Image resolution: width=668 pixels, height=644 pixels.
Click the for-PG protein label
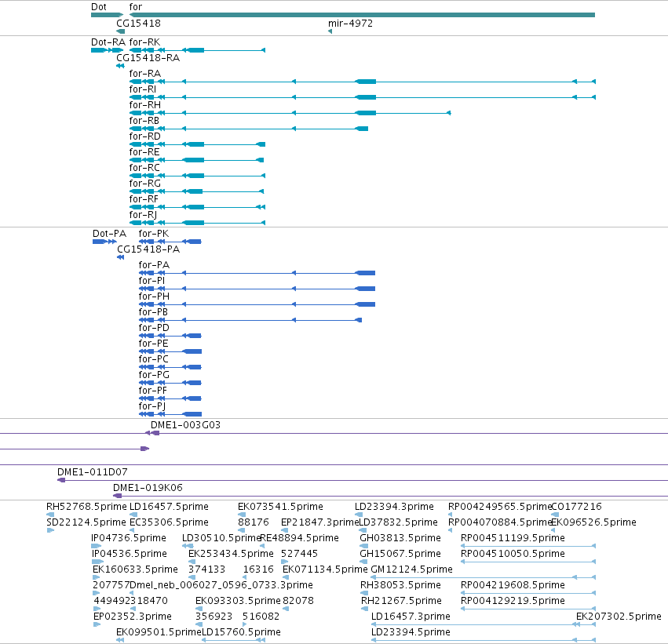[154, 376]
